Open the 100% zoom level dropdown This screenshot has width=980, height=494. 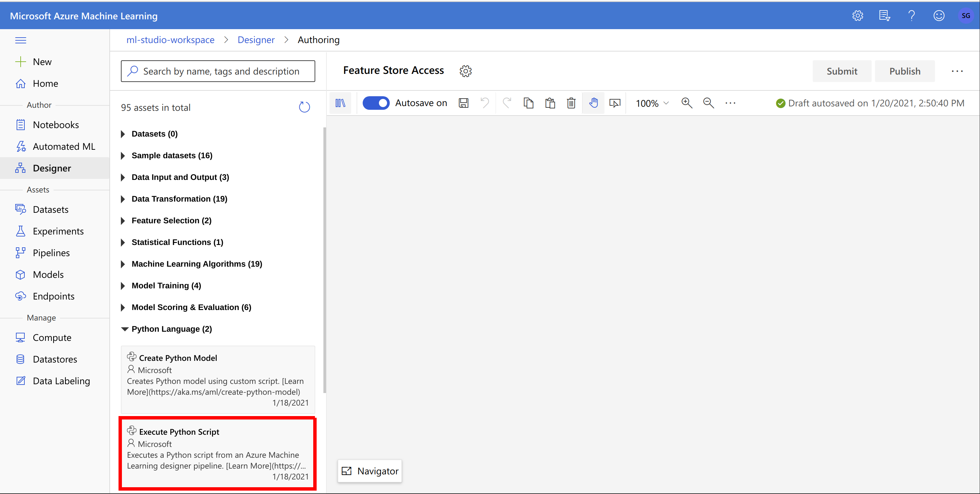(x=652, y=103)
